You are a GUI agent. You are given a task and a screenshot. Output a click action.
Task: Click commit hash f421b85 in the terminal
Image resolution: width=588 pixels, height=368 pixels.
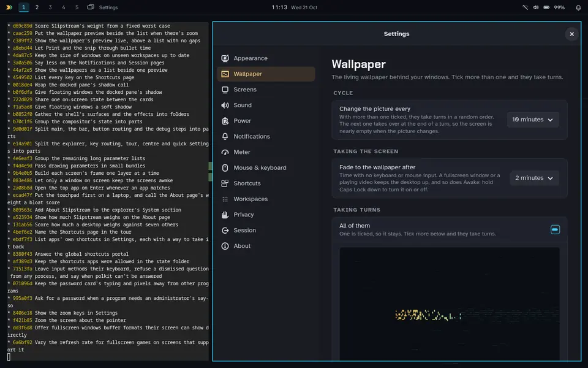pos(23,320)
